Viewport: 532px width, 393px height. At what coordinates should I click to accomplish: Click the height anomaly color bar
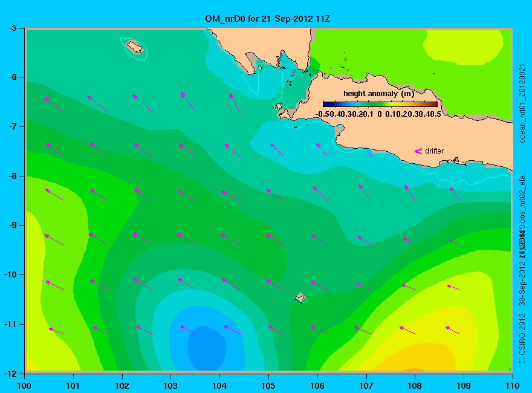380,104
